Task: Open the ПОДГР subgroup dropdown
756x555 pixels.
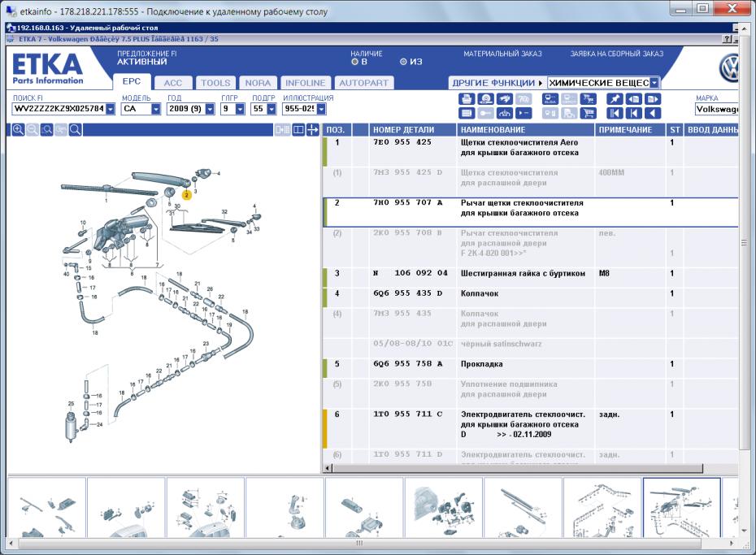Action: [x=272, y=109]
